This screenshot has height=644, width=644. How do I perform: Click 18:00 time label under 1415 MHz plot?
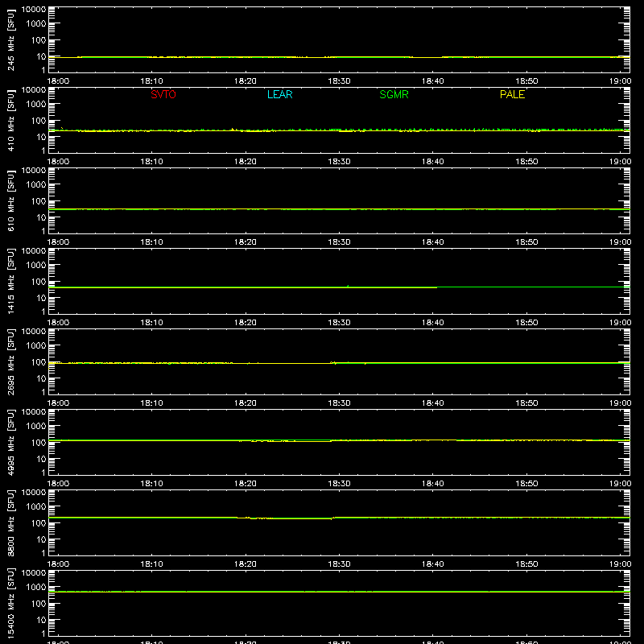[58, 323]
